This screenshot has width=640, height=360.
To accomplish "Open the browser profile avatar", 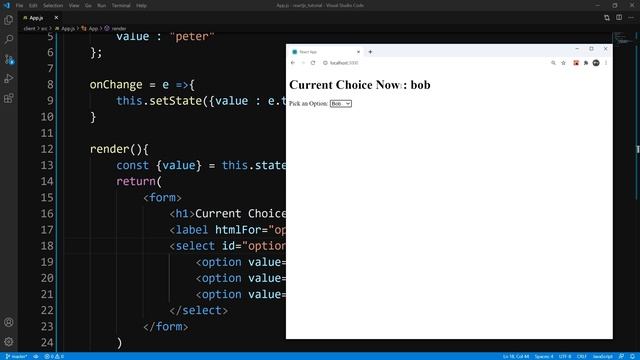I will [596, 63].
